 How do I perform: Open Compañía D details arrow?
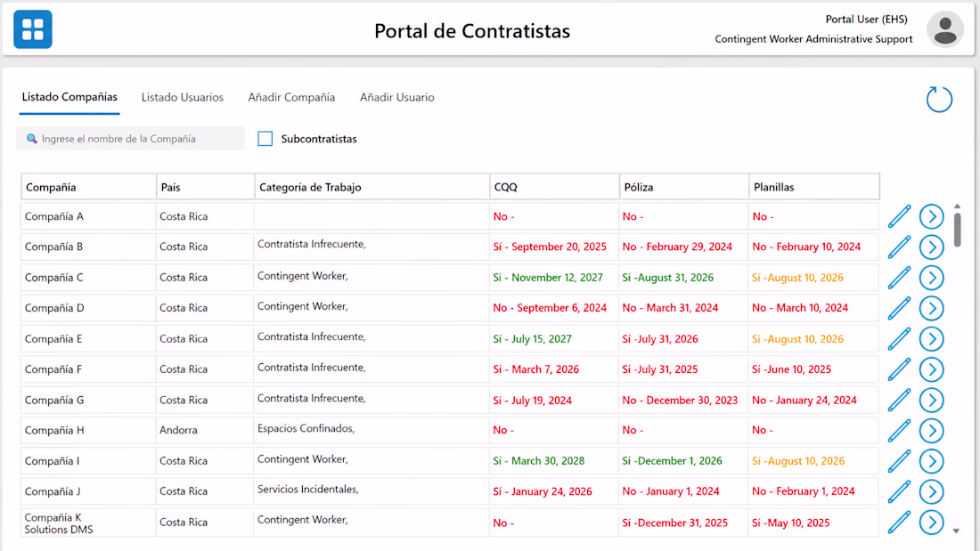[x=931, y=309]
